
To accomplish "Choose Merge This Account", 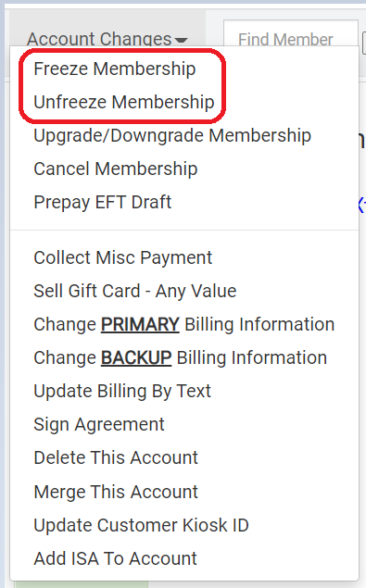I will [x=116, y=492].
